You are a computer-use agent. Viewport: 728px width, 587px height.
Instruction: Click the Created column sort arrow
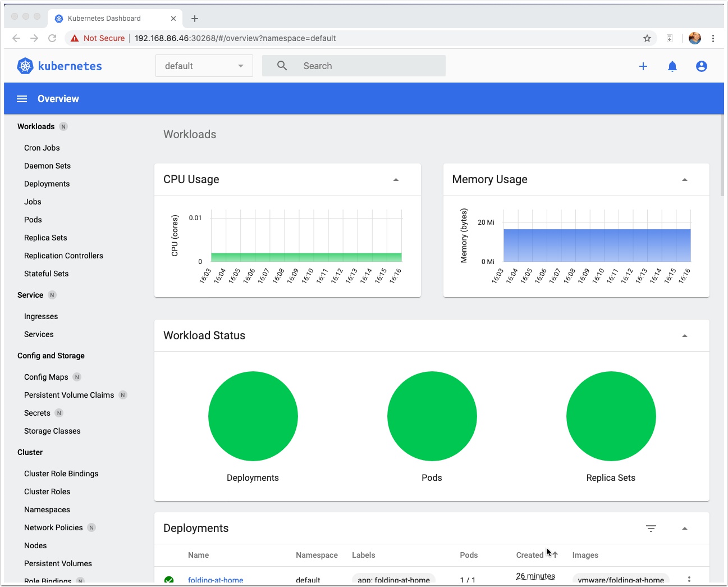555,554
